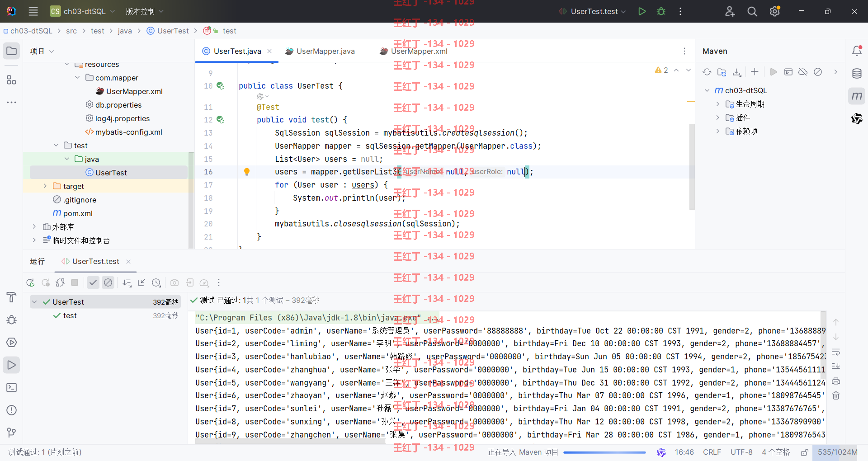Toggle Maven skip tests mode icon
This screenshot has width=868, height=461.
point(818,72)
